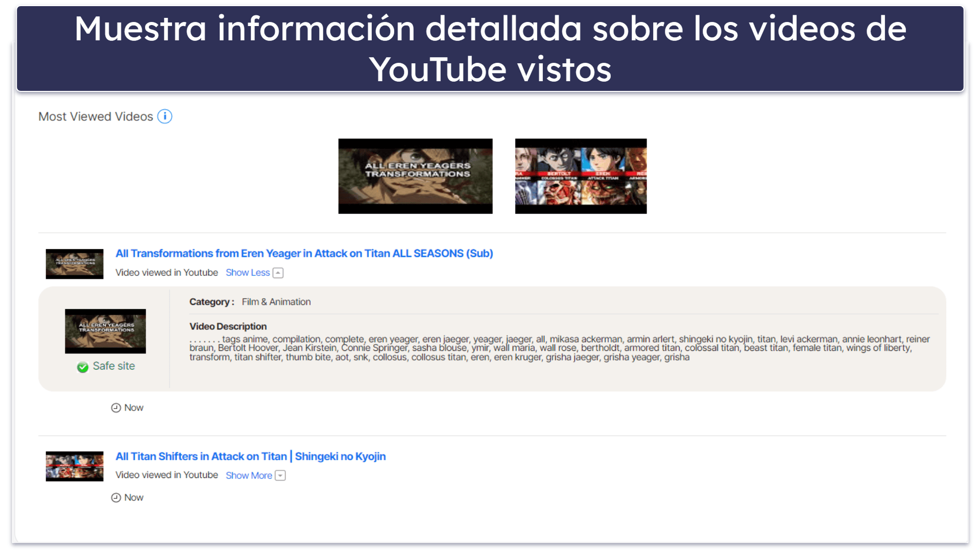
Task: Open the All Eren Yeagers Transformations large thumbnail
Action: click(415, 176)
